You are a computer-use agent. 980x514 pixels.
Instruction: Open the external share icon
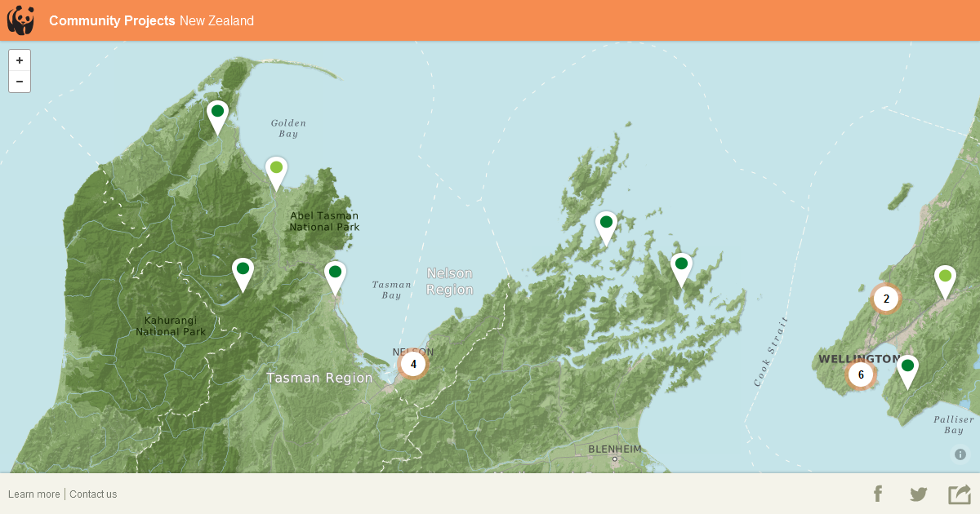(957, 494)
